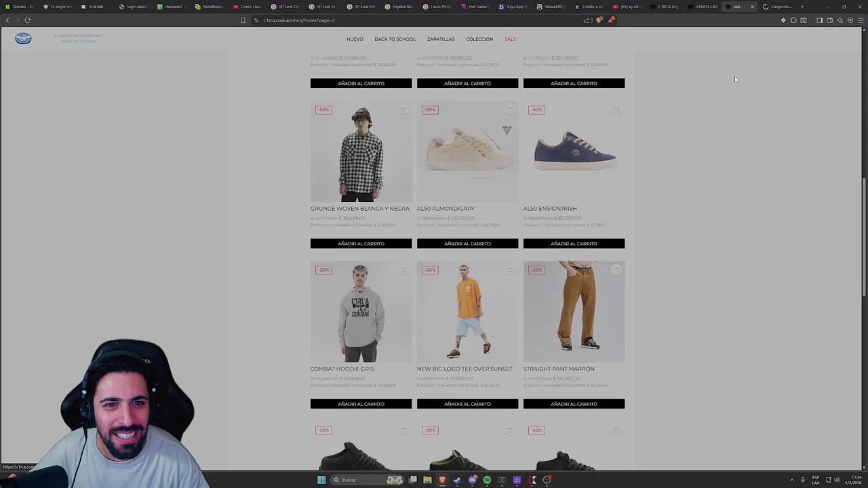Open Spotify from the taskbar
Image resolution: width=868 pixels, height=488 pixels.
tap(487, 480)
